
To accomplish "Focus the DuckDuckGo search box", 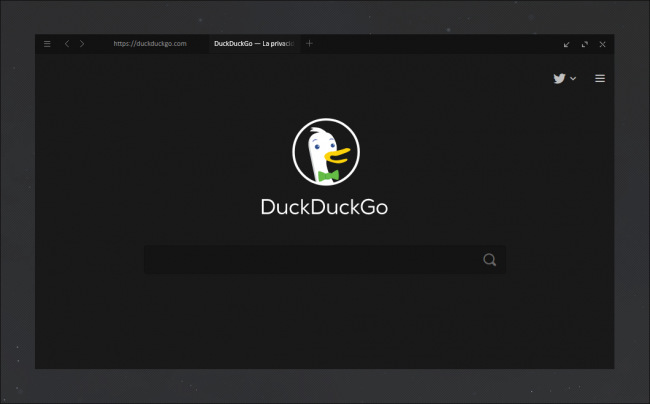I will (x=325, y=260).
